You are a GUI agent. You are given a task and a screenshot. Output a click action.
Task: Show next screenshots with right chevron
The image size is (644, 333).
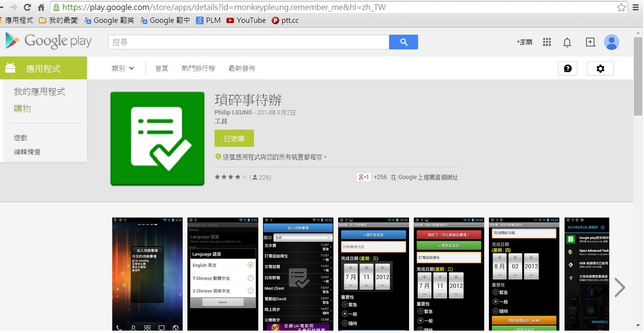coord(619,287)
